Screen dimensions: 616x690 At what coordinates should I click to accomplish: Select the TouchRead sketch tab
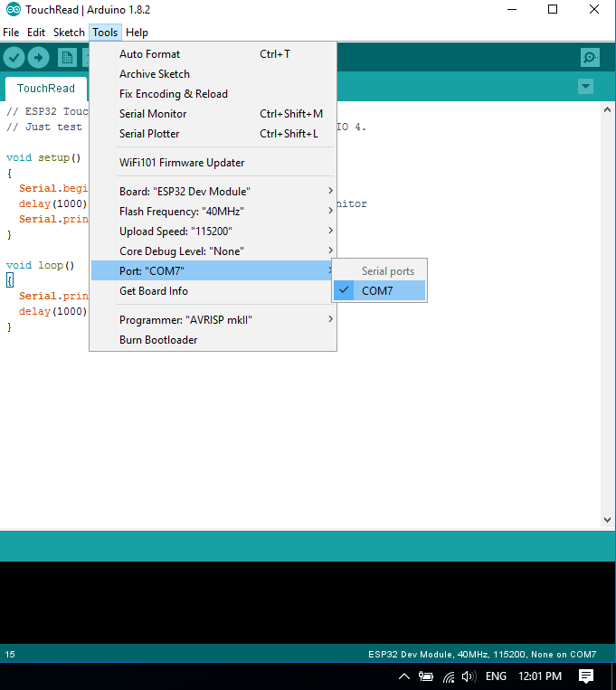(46, 89)
